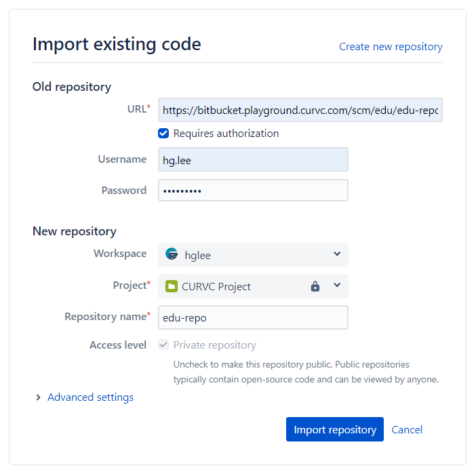Click the CURVC Project folder icon

pos(172,286)
